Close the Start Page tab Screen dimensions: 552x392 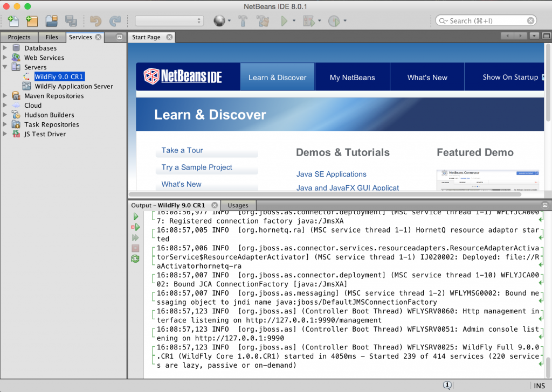click(x=169, y=37)
